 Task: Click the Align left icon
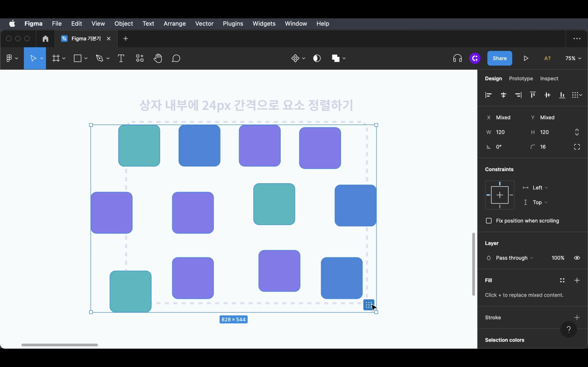tap(488, 95)
